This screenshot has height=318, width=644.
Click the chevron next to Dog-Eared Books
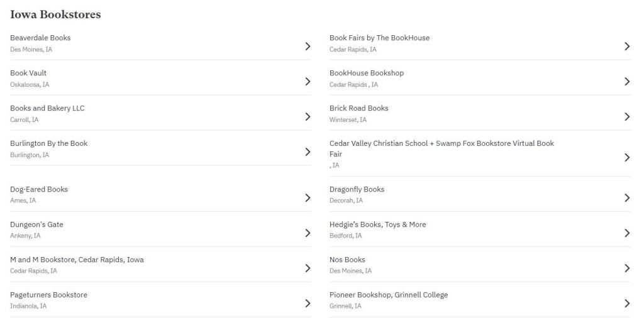click(x=308, y=197)
